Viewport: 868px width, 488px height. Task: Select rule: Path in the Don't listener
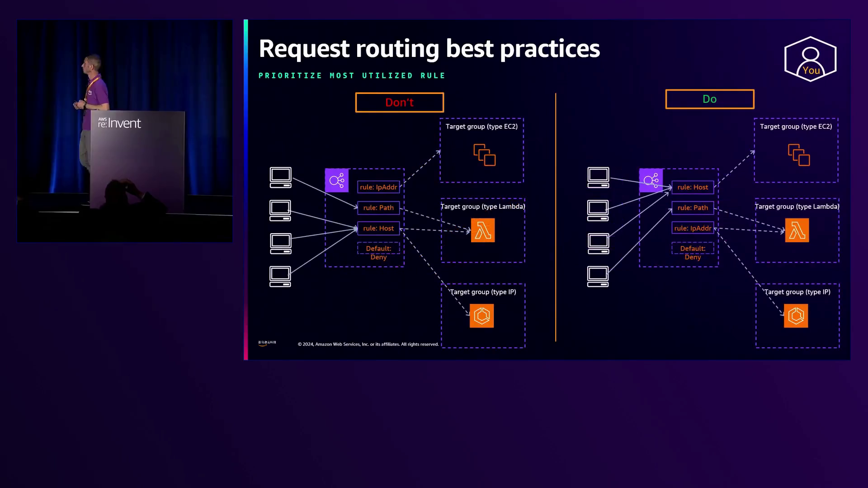pyautogui.click(x=378, y=208)
